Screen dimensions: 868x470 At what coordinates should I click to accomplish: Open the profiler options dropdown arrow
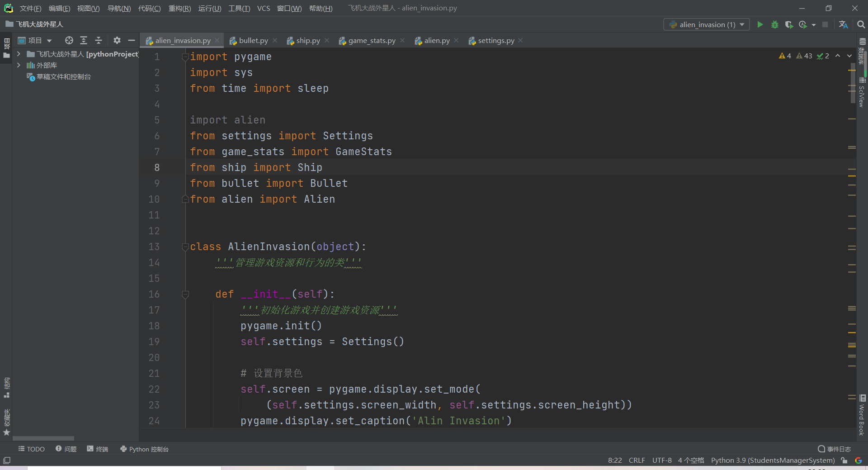click(813, 25)
